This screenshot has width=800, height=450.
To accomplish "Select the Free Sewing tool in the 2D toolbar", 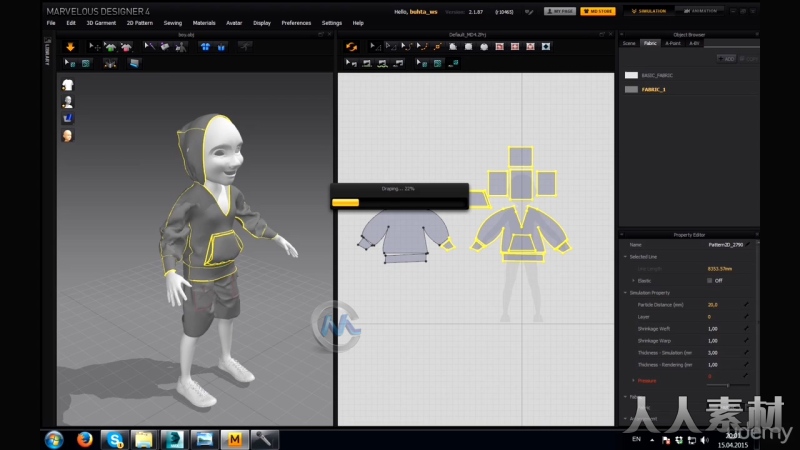I will click(x=383, y=63).
